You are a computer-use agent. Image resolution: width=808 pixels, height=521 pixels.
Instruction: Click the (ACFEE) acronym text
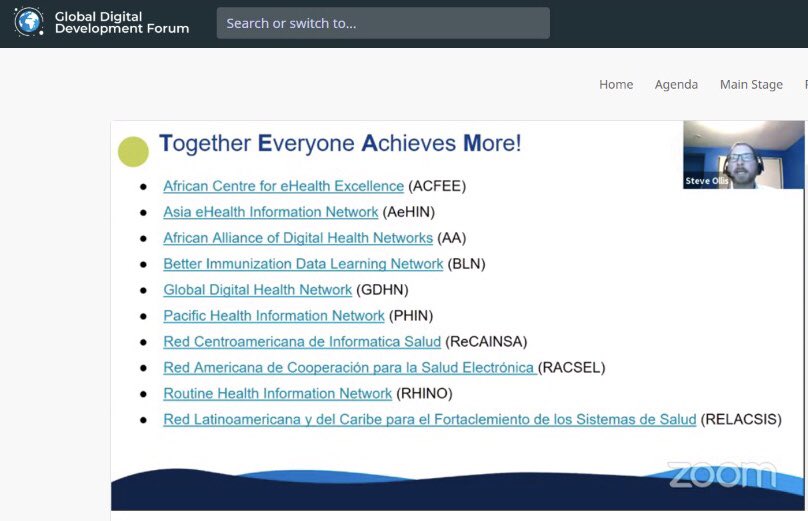[437, 186]
